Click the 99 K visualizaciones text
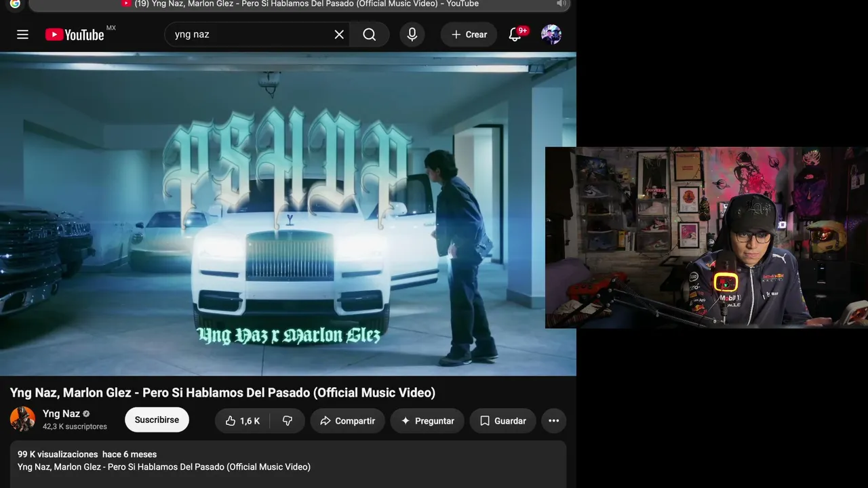Image resolution: width=868 pixels, height=488 pixels. tap(58, 454)
